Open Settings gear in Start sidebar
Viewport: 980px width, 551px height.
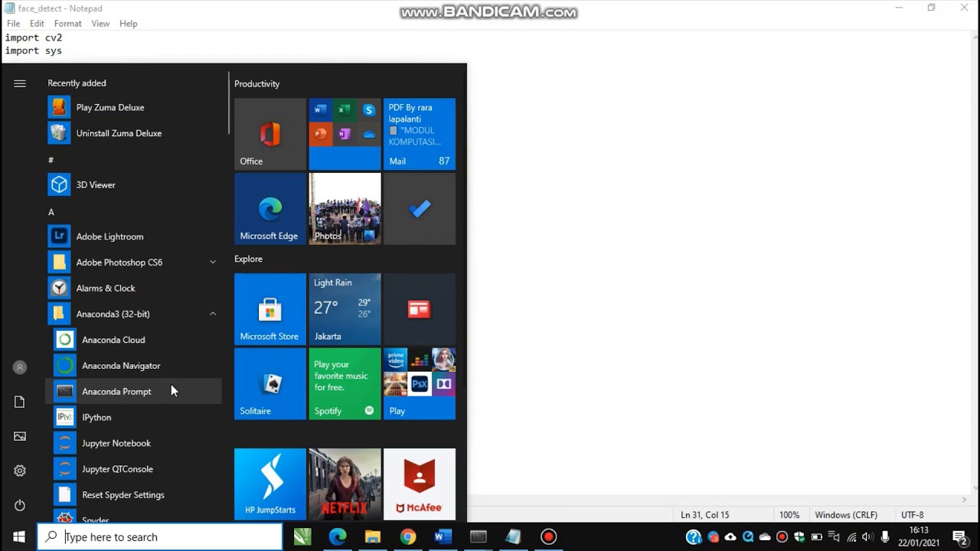(20, 471)
